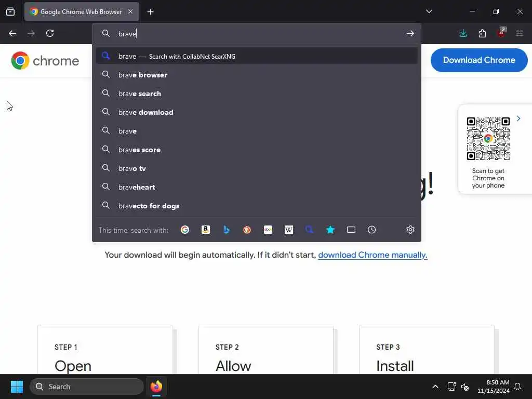Open the notifications bell icon
The height and width of the screenshot is (399, 532).
pos(517,387)
